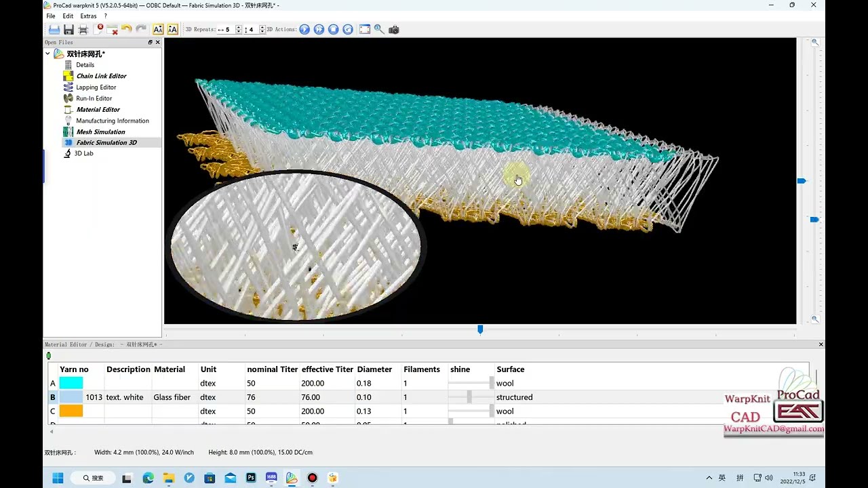Click the cyan color swatch of yarn A
This screenshot has width=868, height=488.
71,383
